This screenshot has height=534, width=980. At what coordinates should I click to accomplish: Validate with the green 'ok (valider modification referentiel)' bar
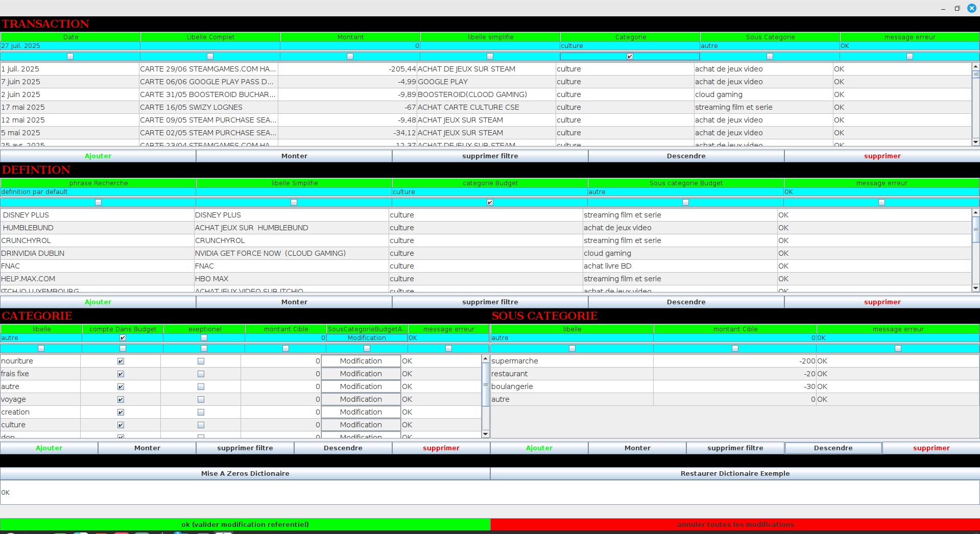[x=245, y=524]
